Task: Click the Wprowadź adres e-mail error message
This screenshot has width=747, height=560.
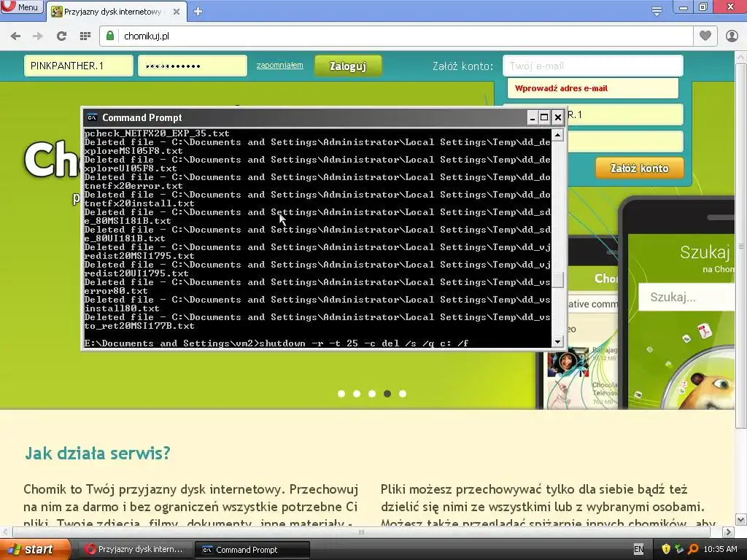Action: click(x=561, y=88)
